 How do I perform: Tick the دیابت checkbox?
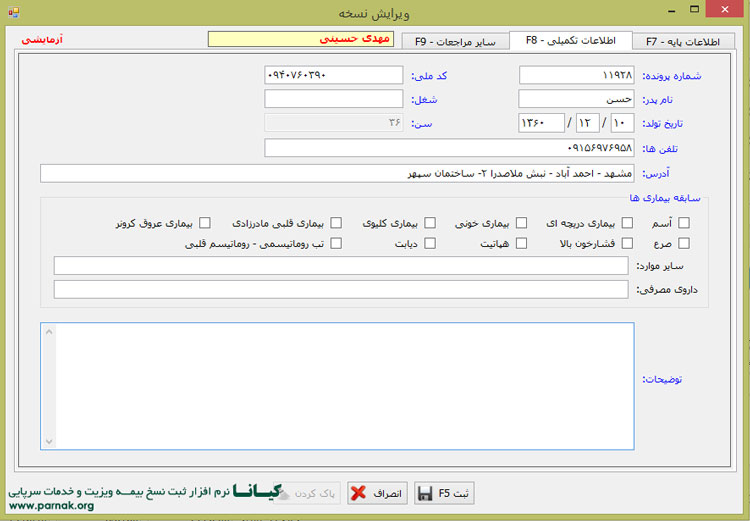(x=430, y=243)
